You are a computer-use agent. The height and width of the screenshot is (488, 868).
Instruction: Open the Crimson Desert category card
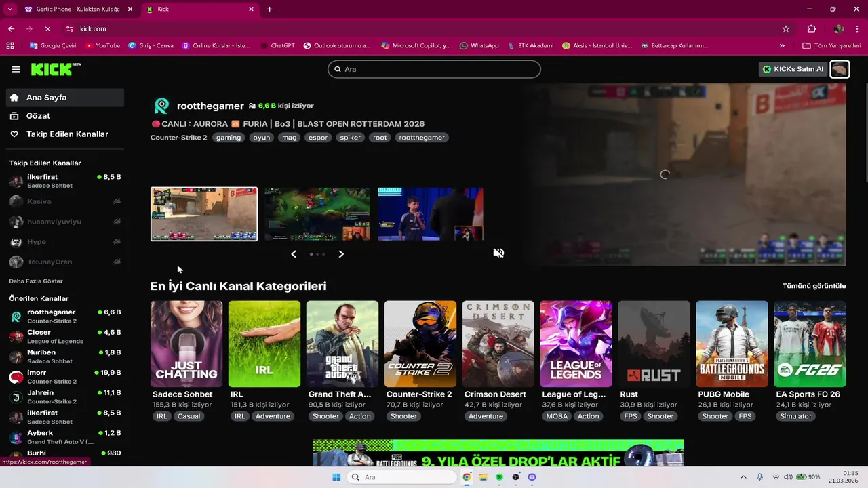(x=498, y=344)
